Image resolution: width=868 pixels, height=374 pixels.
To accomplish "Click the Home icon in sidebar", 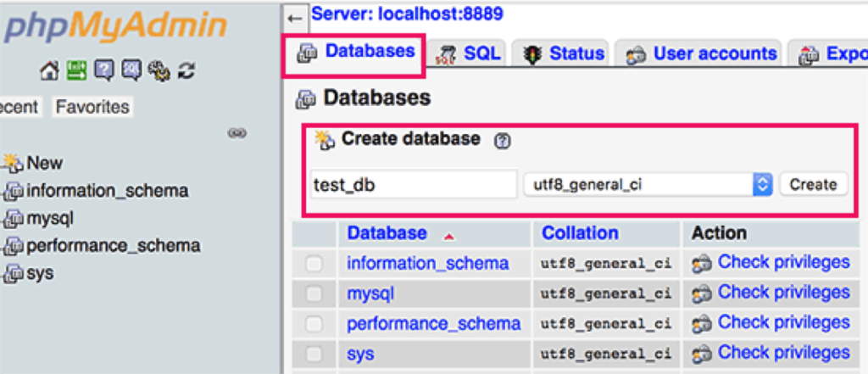I will click(49, 70).
